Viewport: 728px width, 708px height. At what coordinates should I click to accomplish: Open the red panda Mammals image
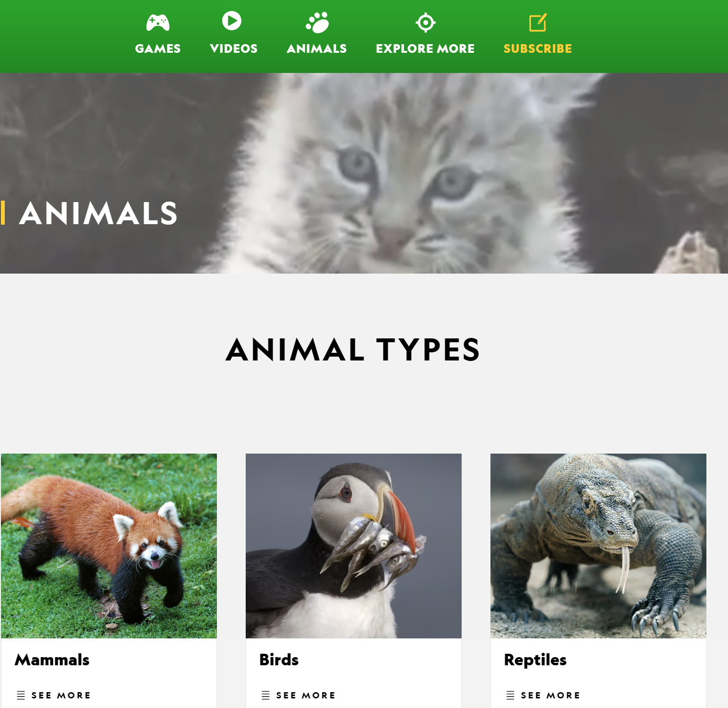(109, 546)
